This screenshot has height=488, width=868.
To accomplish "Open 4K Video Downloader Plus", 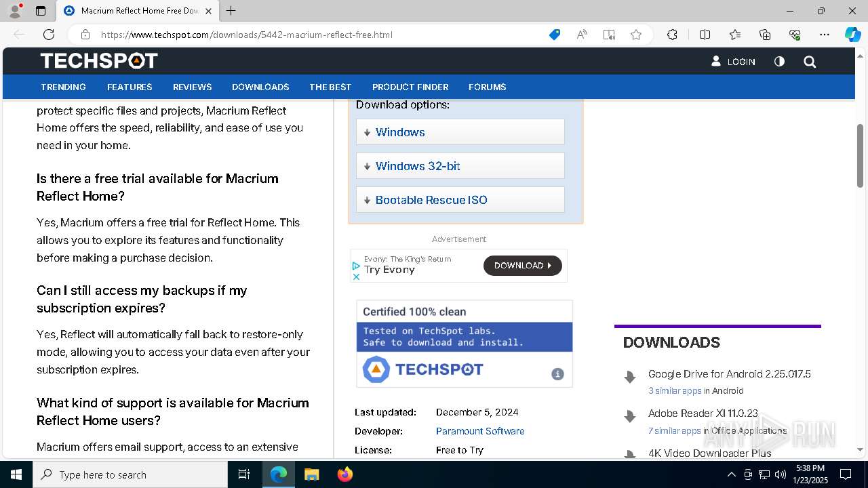I will click(x=710, y=453).
